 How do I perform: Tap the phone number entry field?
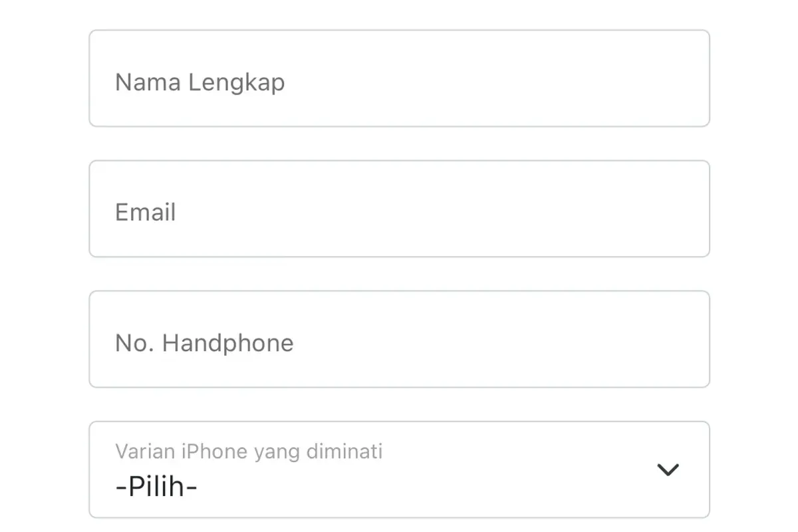399,339
